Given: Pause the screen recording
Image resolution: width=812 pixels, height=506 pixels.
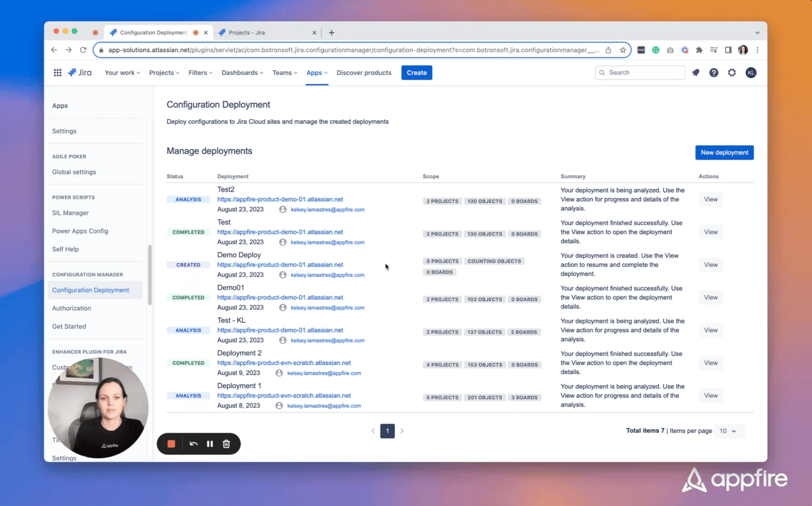Looking at the screenshot, I should click(210, 444).
